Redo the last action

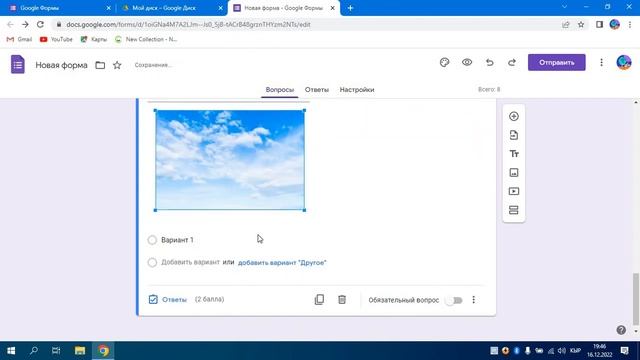(x=512, y=62)
